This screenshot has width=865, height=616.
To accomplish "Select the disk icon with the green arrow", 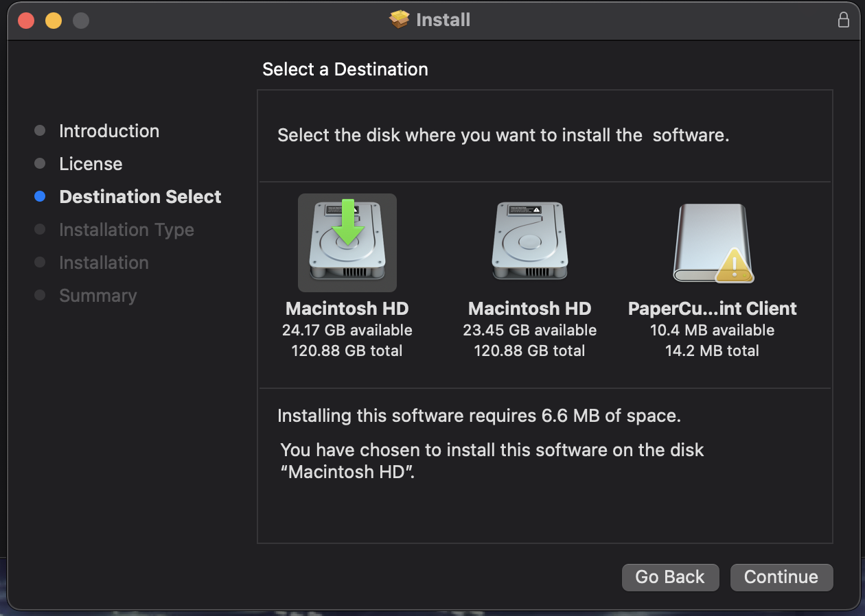I will coord(347,242).
